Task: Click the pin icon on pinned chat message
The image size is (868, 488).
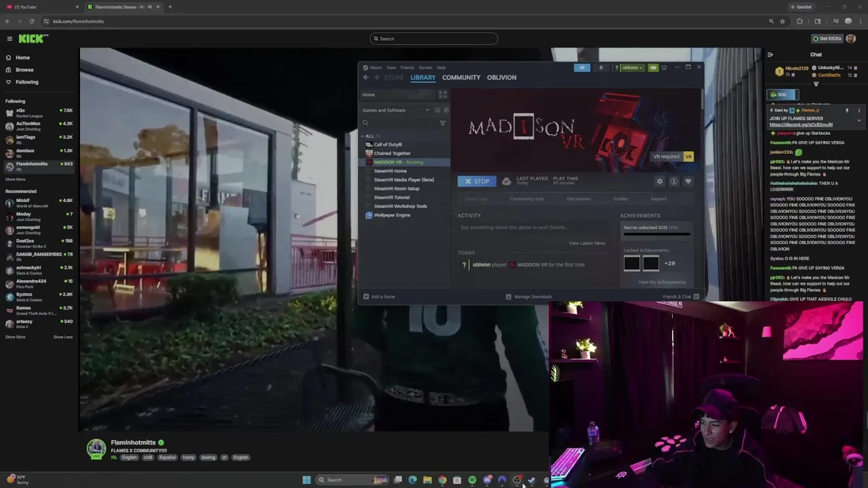Action: coord(846,110)
